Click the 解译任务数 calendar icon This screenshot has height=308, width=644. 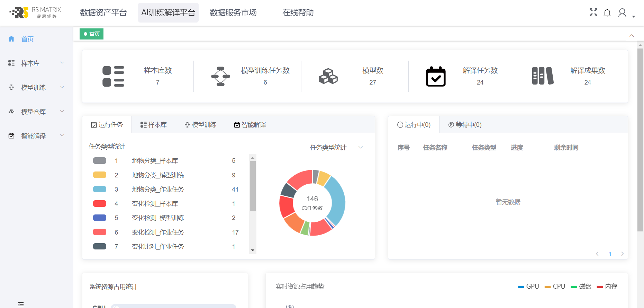(435, 76)
